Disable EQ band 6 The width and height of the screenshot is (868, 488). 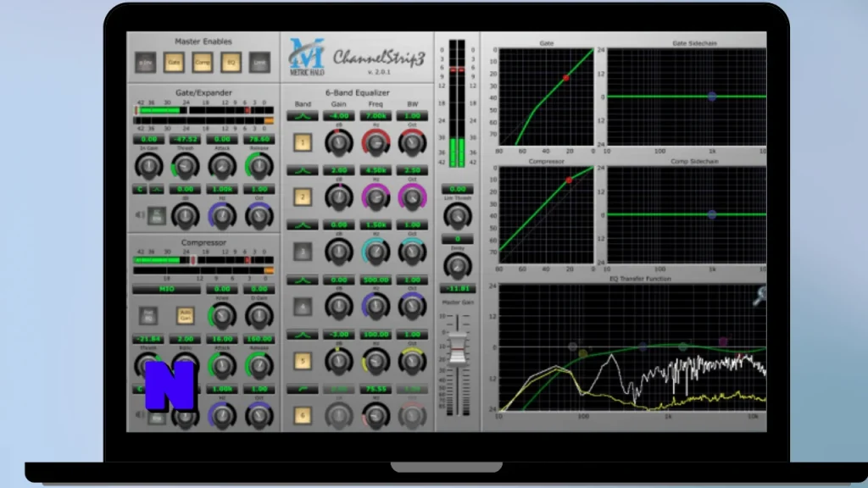coord(303,415)
